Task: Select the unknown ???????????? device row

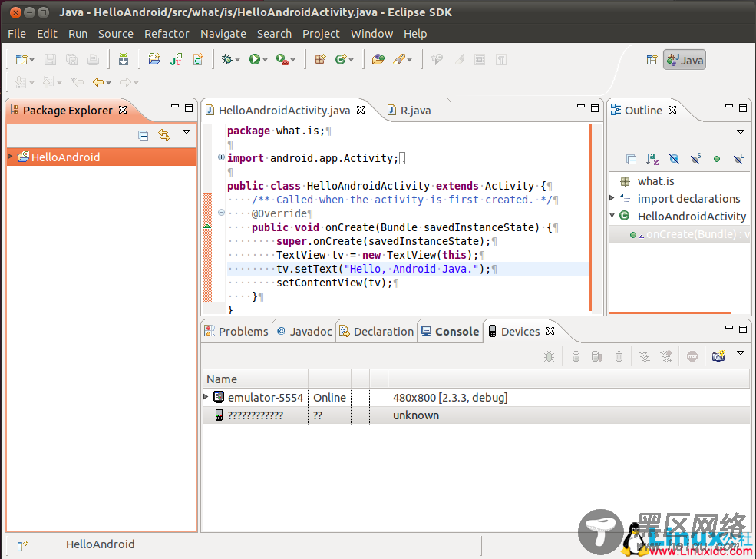Action: pyautogui.click(x=476, y=415)
